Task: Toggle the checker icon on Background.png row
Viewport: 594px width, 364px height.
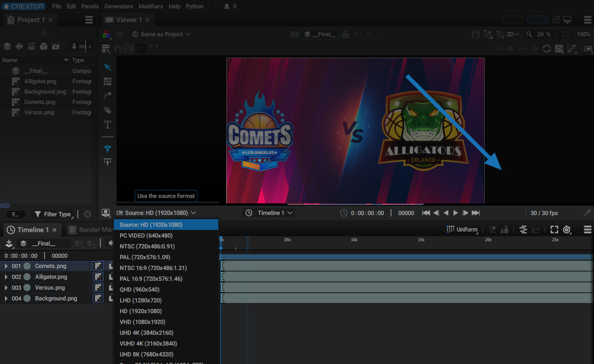Action: pos(98,298)
